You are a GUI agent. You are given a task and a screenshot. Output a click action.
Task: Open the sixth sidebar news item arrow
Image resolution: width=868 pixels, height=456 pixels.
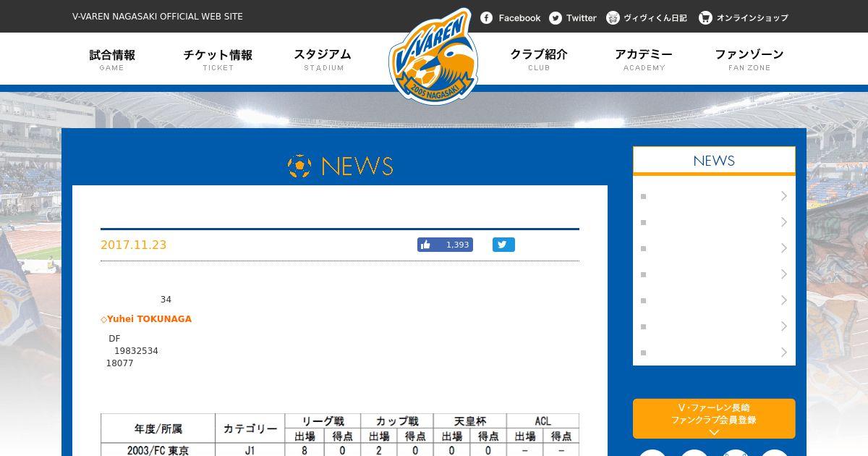tap(784, 326)
